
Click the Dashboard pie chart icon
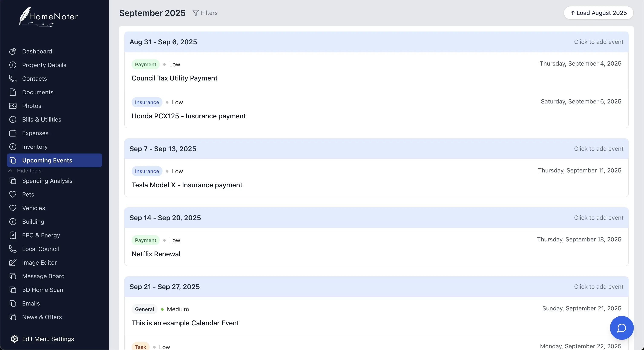[13, 51]
